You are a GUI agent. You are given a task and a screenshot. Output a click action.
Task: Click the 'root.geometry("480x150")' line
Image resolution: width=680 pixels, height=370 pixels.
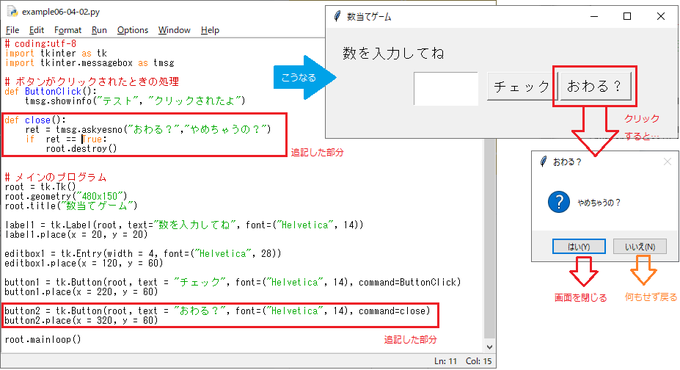point(65,196)
